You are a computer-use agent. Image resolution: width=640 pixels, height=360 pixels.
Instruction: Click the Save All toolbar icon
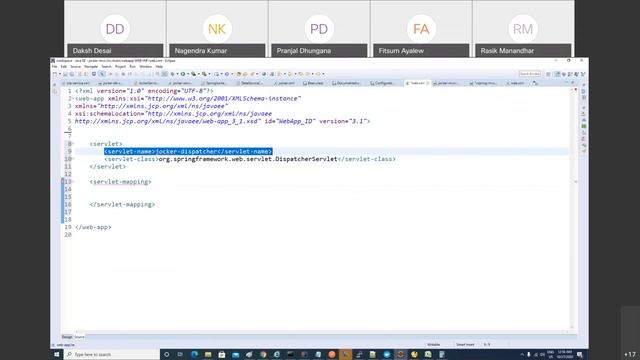(x=72, y=74)
